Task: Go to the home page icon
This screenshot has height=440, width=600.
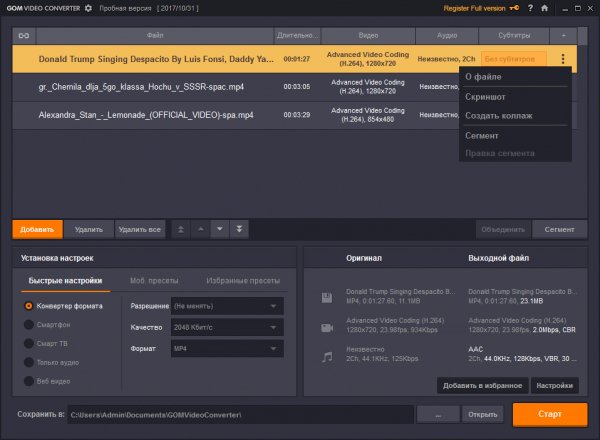Action: click(545, 8)
